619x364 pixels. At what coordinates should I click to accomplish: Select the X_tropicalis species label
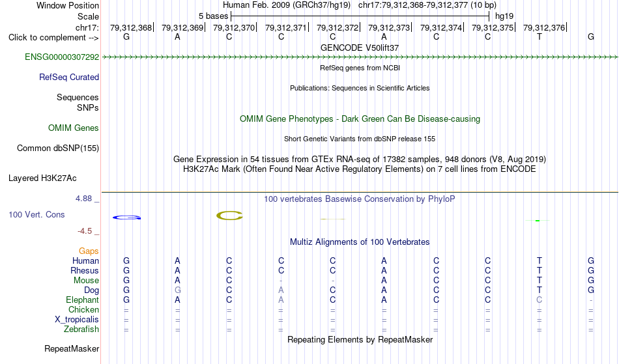coord(77,320)
